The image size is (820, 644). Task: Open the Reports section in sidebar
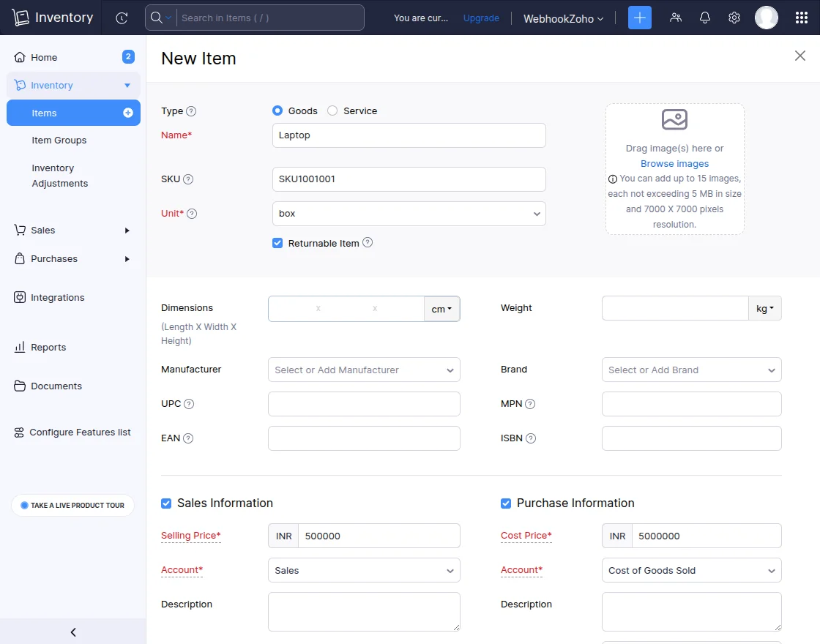click(x=47, y=347)
